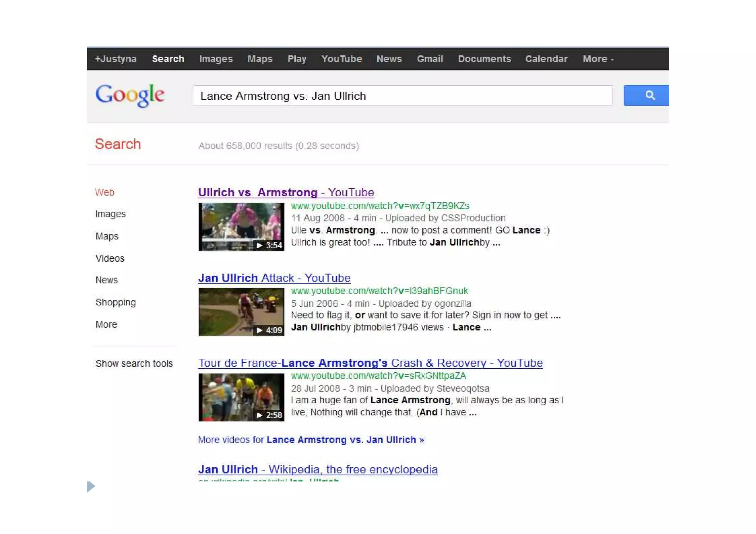Switch to Images in the top bar
The width and height of the screenshot is (756, 534).
pyautogui.click(x=216, y=59)
